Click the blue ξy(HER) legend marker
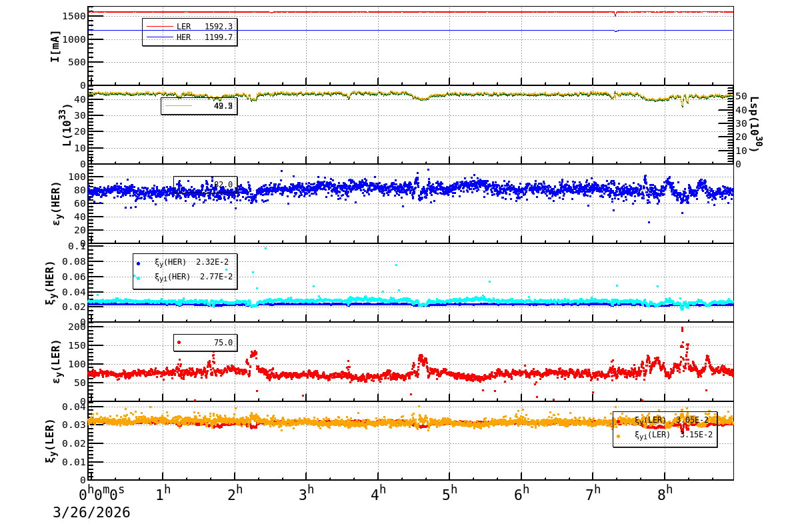Image resolution: width=800 pixels, height=532 pixels. (x=139, y=263)
